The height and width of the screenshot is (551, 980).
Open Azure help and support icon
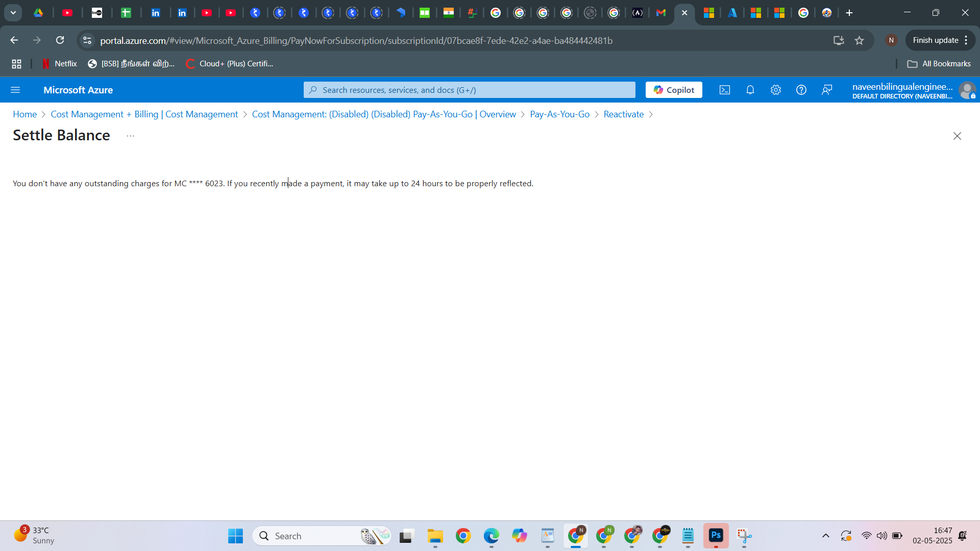tap(801, 90)
